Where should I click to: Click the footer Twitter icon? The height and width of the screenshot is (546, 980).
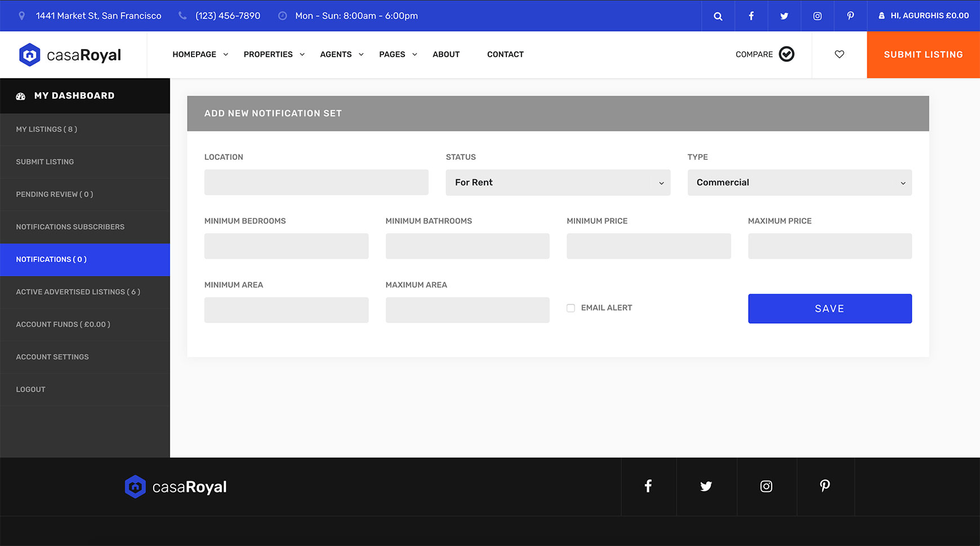pyautogui.click(x=706, y=486)
